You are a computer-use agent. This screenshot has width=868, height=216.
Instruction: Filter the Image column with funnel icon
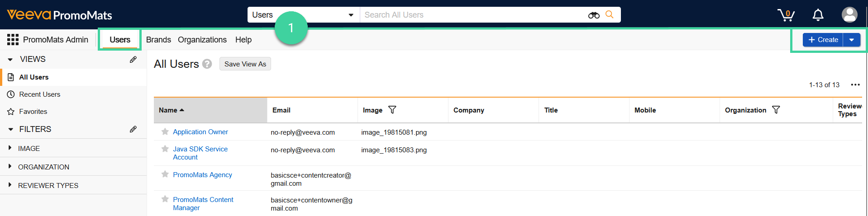pos(392,110)
